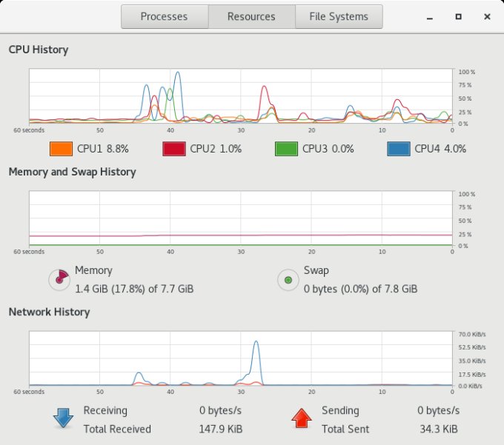Open the blue CPU4 color picker
Viewport: 504px width, 445px height.
[398, 149]
